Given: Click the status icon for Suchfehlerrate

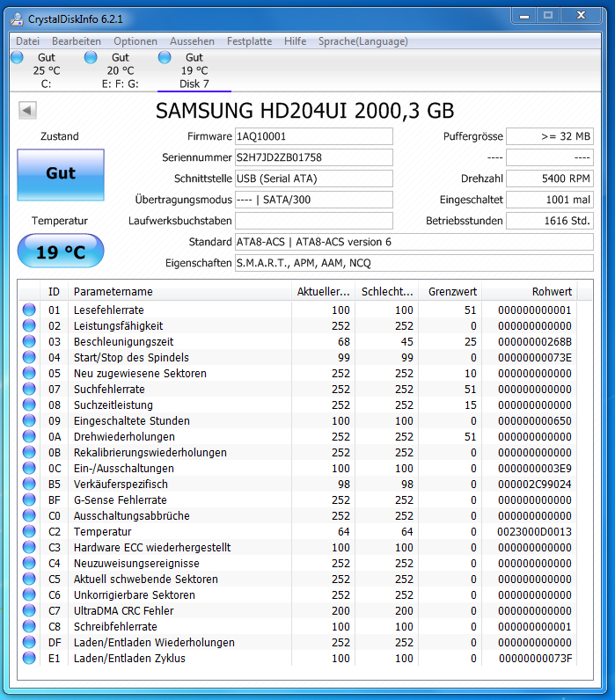Looking at the screenshot, I should point(29,389).
